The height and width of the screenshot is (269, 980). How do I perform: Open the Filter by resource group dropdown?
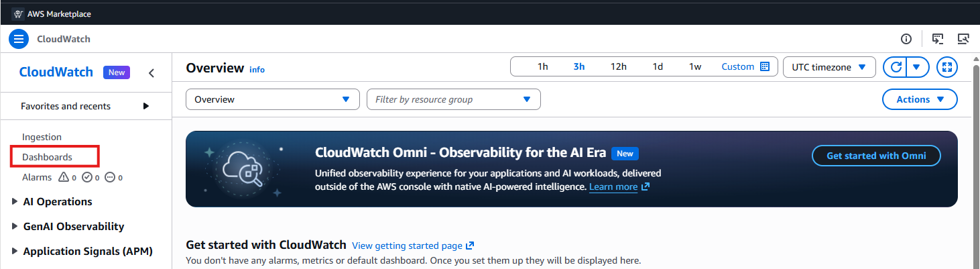[454, 99]
